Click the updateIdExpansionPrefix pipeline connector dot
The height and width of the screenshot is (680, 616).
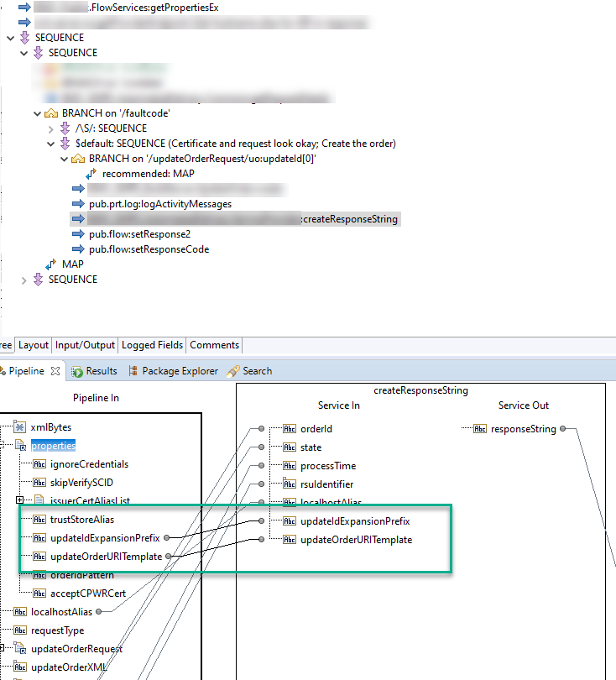[166, 538]
